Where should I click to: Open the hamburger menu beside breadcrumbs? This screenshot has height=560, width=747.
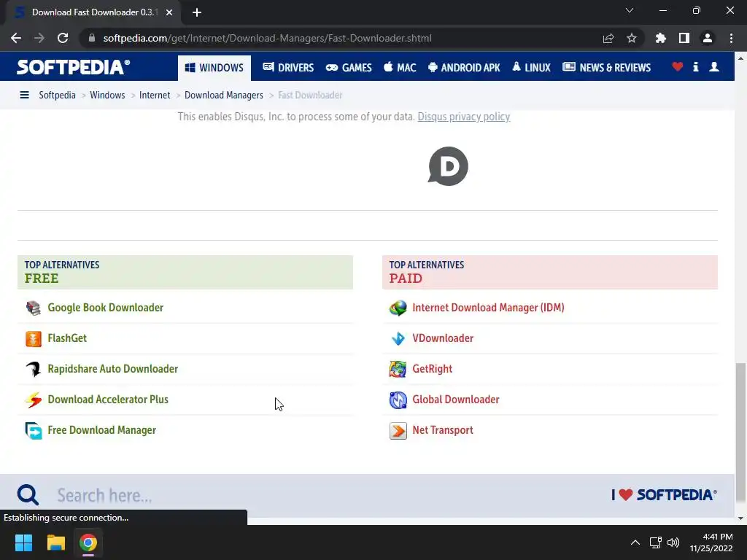click(24, 96)
